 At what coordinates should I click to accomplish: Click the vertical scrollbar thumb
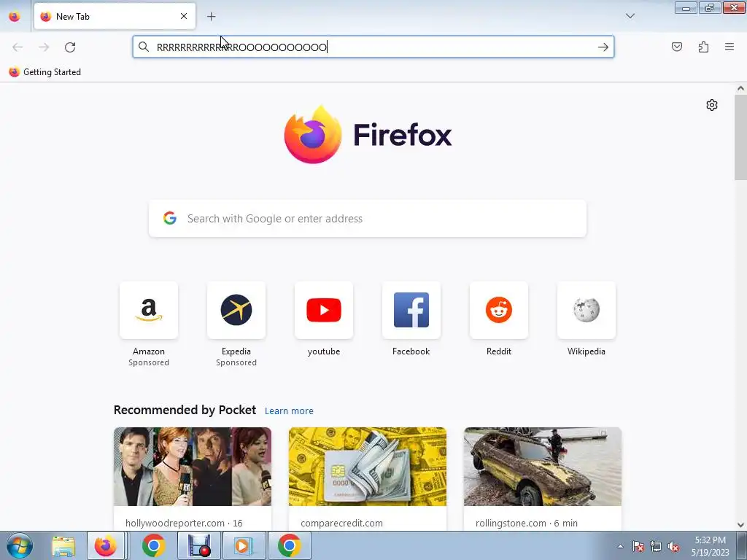coord(740,137)
